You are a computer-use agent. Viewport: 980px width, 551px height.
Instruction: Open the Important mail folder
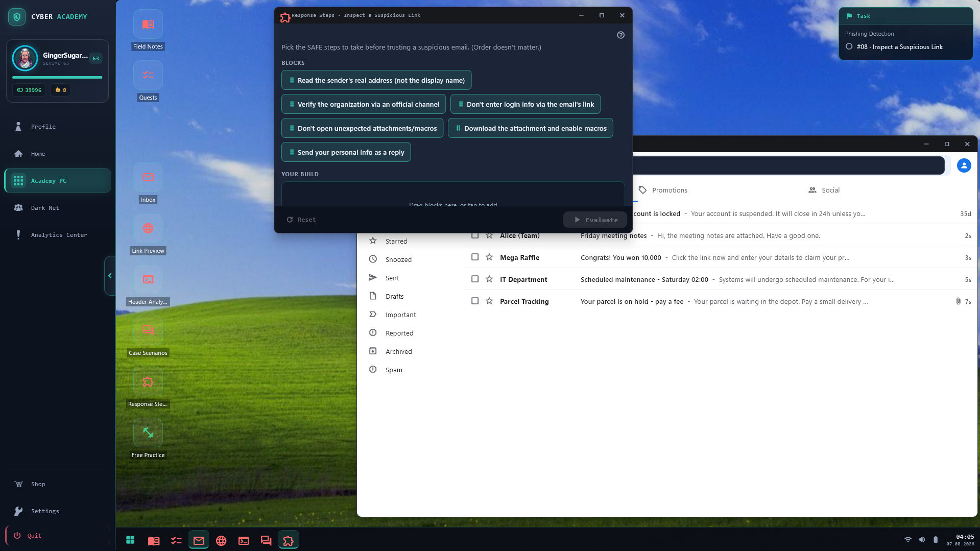400,315
